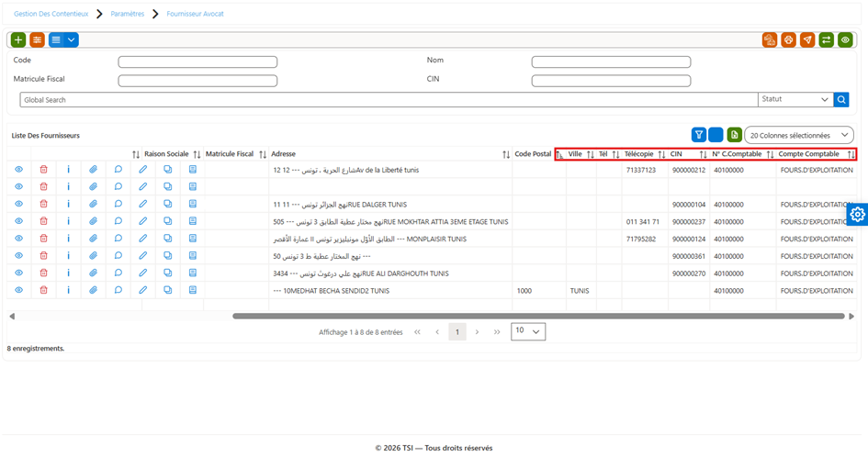Sort by Ville column
Screen dimensions: 868x457
click(590, 154)
